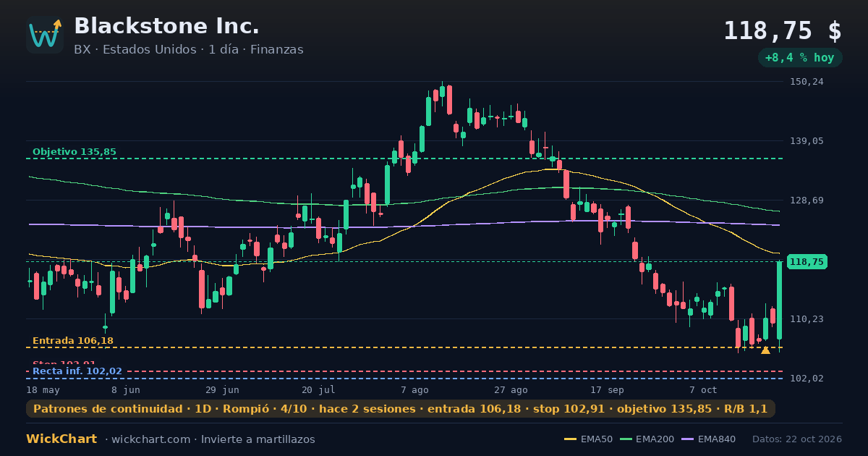This screenshot has height=456, width=868.
Task: Click the 8 jun date label
Action: 126,390
